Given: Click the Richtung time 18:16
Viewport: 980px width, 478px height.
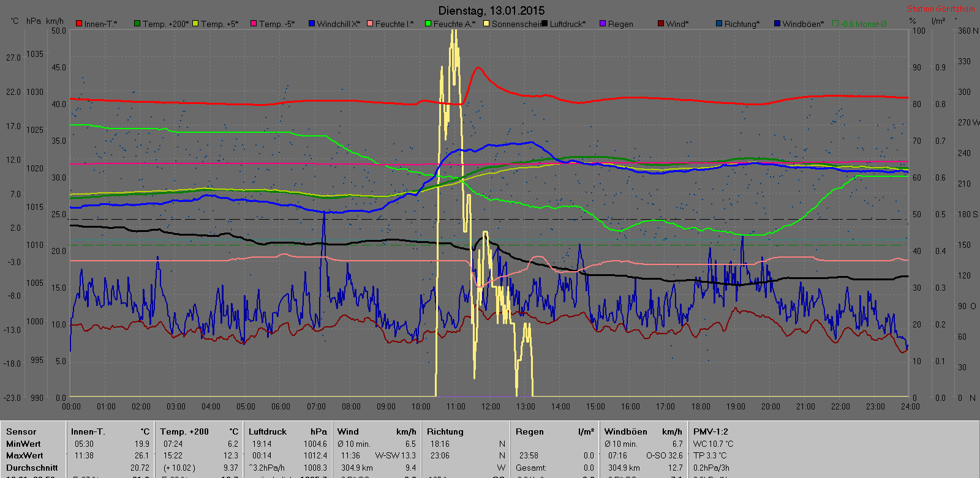Looking at the screenshot, I should point(440,444).
